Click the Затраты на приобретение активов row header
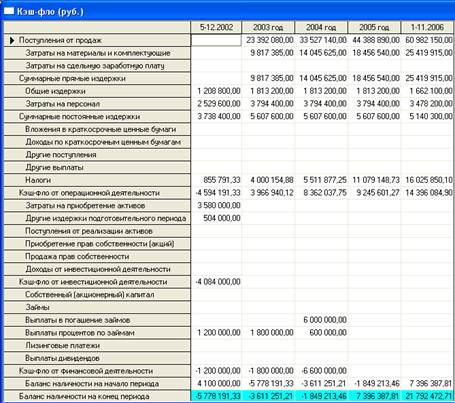455x403 pixels. tap(97, 206)
